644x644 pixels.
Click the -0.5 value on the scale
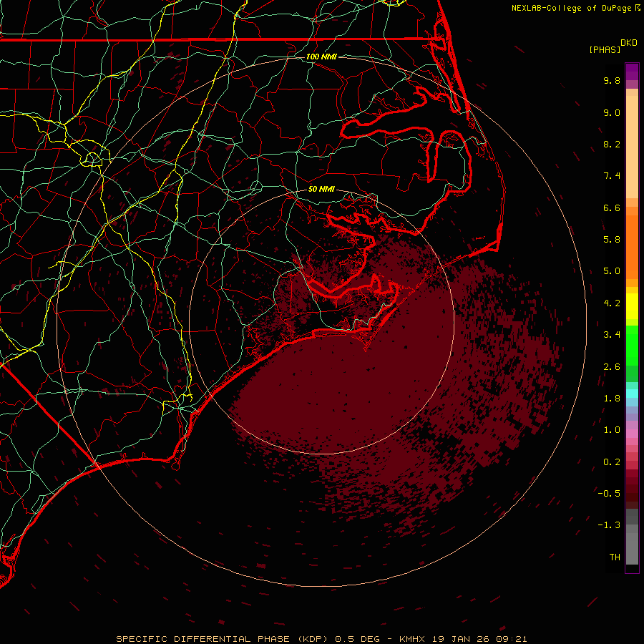[x=609, y=494]
